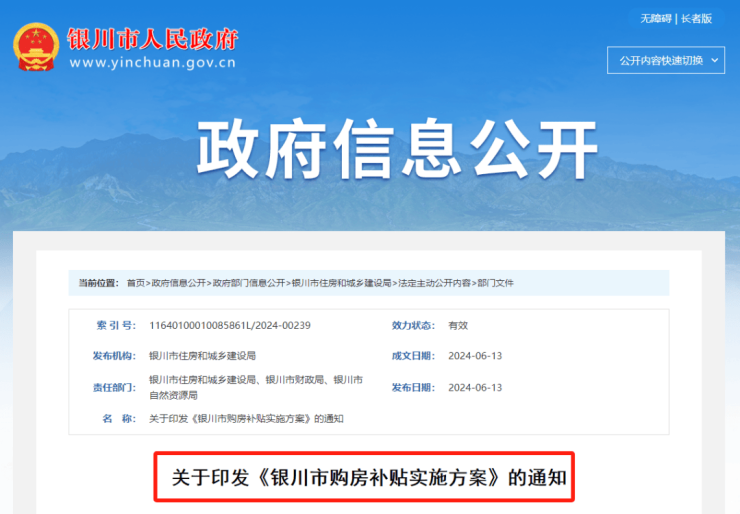Switch to 无障碍 accessibility mode

point(656,19)
